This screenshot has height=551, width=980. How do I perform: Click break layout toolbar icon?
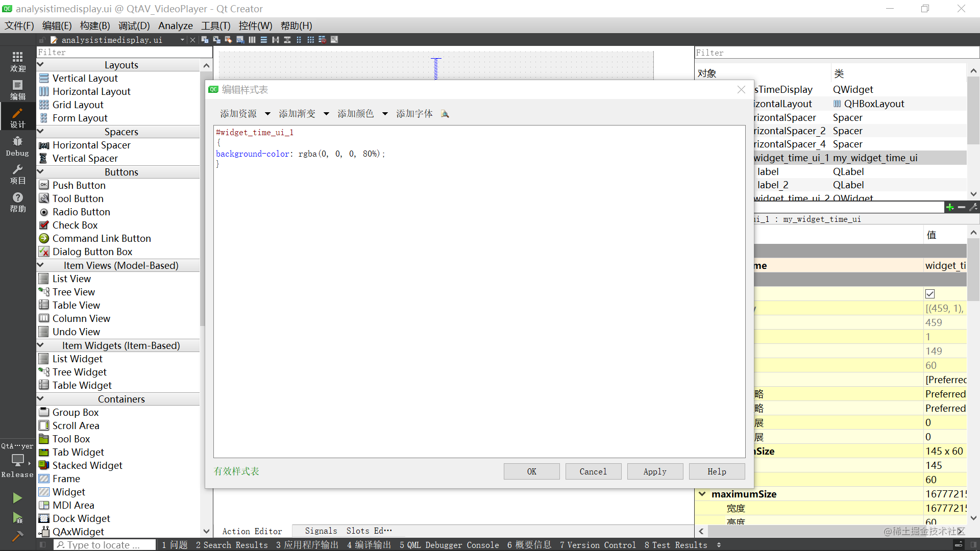[322, 40]
